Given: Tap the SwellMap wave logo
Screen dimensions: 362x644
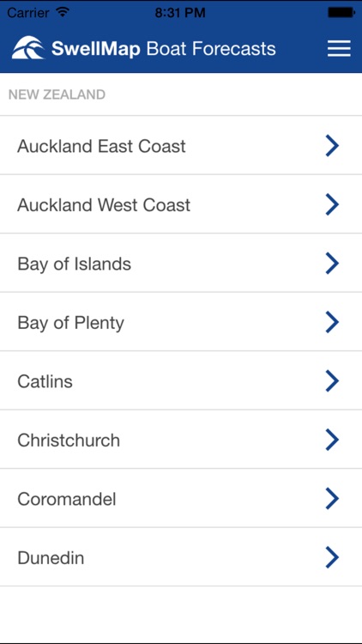Looking at the screenshot, I should coord(28,48).
